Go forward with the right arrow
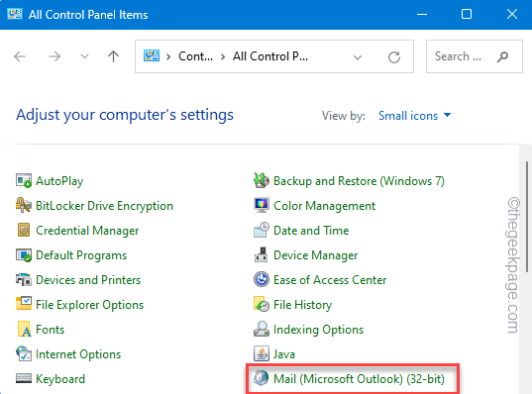Image resolution: width=532 pixels, height=394 pixels. [x=54, y=56]
